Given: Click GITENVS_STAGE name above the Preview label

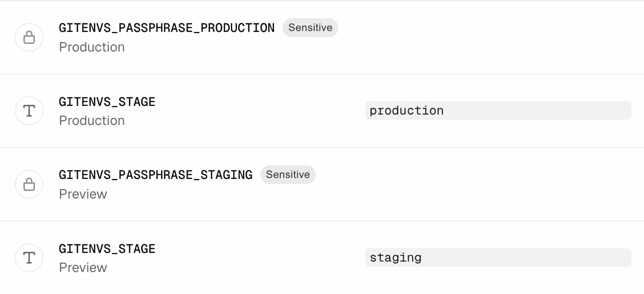Looking at the screenshot, I should click(x=107, y=249).
